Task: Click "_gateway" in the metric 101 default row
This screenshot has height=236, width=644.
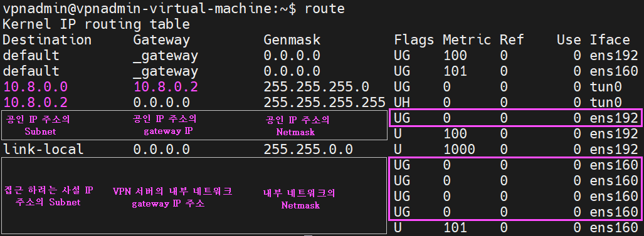Action: pyautogui.click(x=166, y=72)
